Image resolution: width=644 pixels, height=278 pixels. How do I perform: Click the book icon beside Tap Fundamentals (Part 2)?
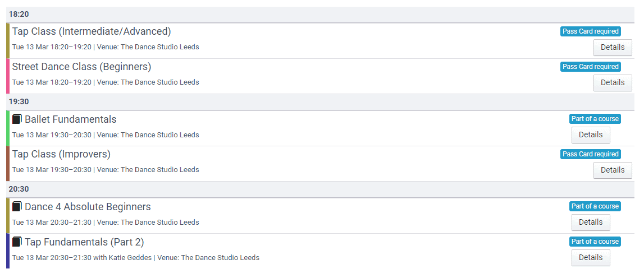pos(17,242)
